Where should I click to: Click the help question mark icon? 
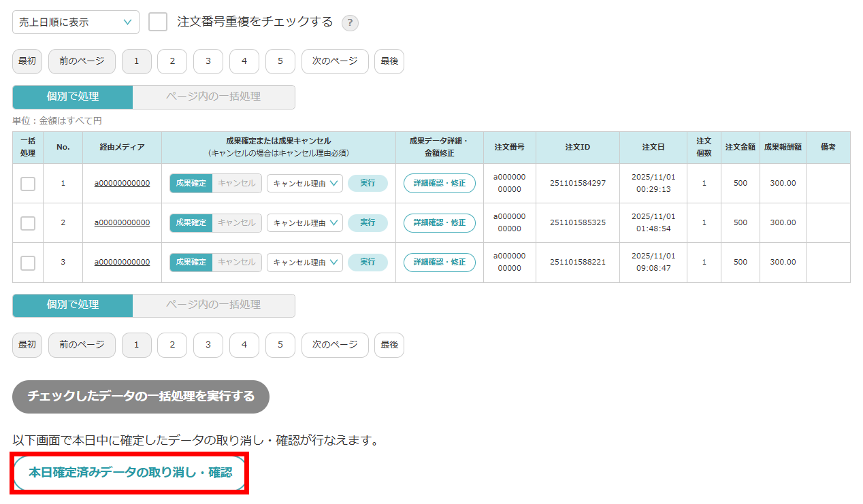[350, 22]
